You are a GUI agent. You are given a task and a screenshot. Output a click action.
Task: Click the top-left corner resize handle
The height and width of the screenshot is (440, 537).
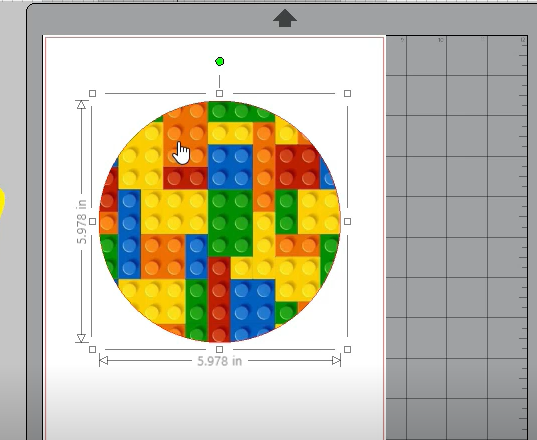click(92, 93)
